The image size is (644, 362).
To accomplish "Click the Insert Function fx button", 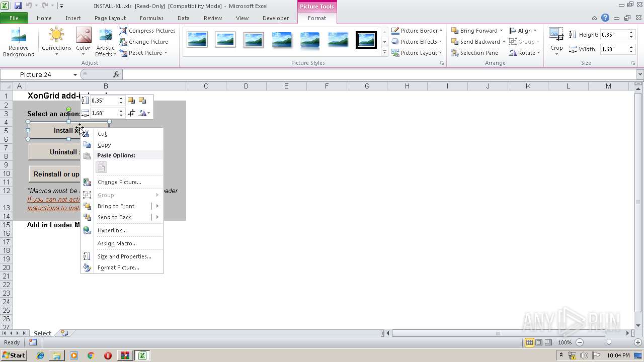I will click(116, 74).
